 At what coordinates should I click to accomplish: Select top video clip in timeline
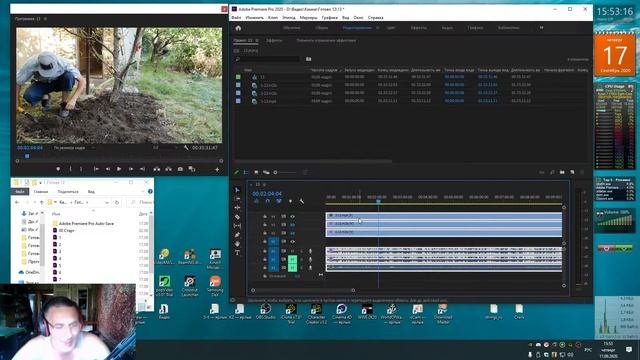[444, 216]
